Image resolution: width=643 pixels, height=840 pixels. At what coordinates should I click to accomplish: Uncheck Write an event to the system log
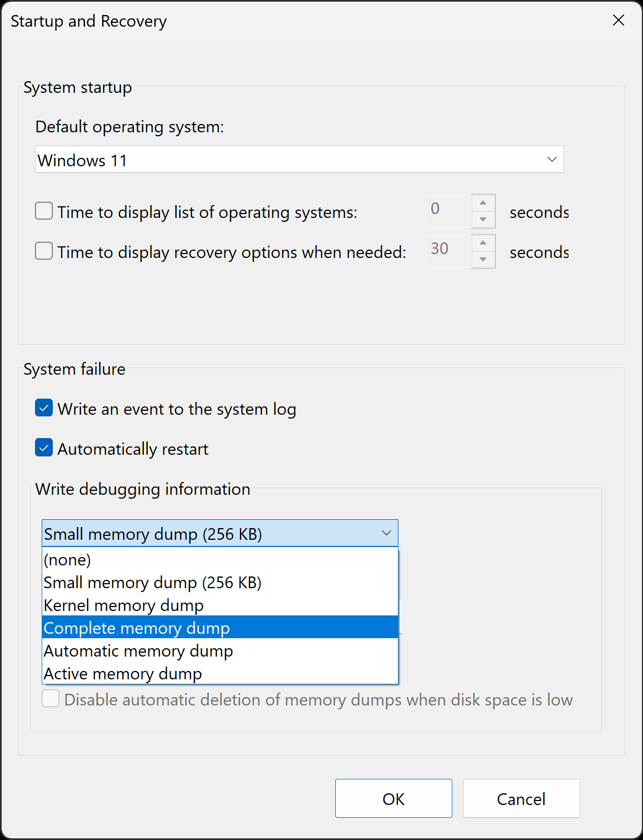click(x=43, y=407)
